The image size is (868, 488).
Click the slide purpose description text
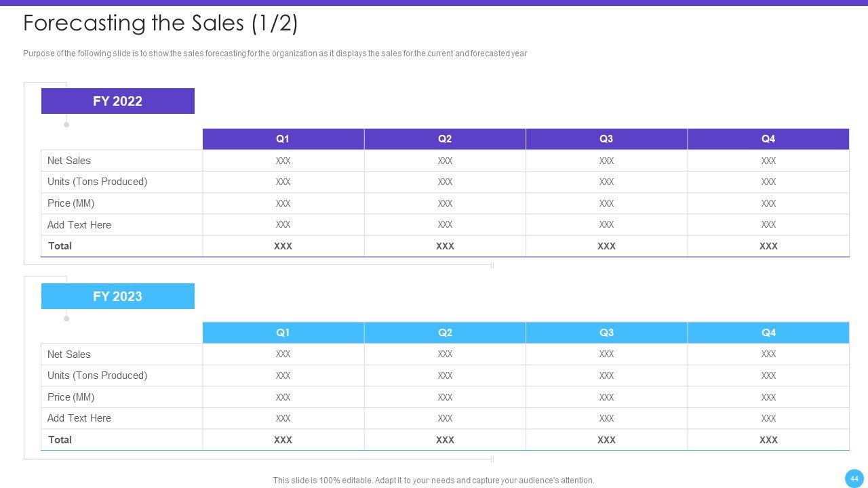pos(275,54)
